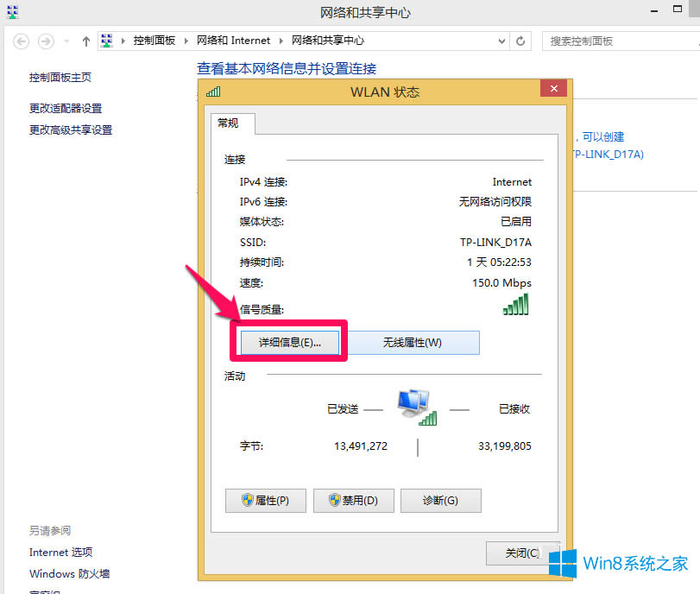Click the network icon inside the address bar
Image resolution: width=700 pixels, height=594 pixels.
107,40
